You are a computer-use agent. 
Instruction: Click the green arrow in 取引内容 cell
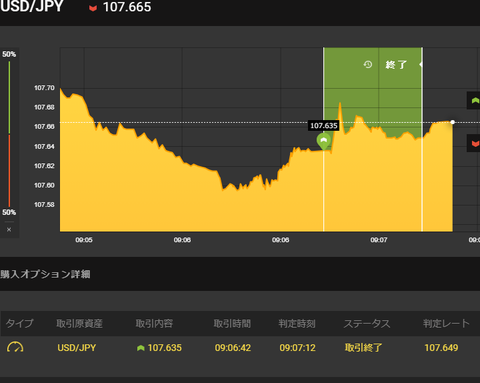click(141, 348)
